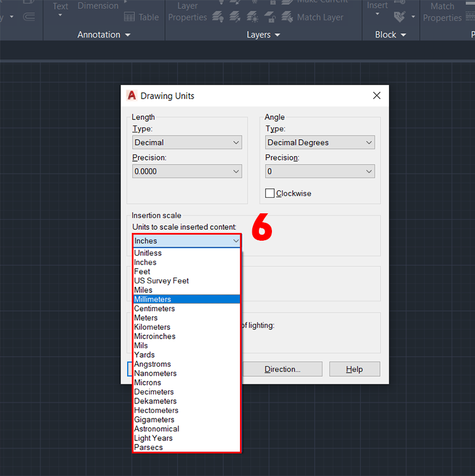The width and height of the screenshot is (475, 476).
Task: Choose Centimeters in the units list
Action: [154, 308]
